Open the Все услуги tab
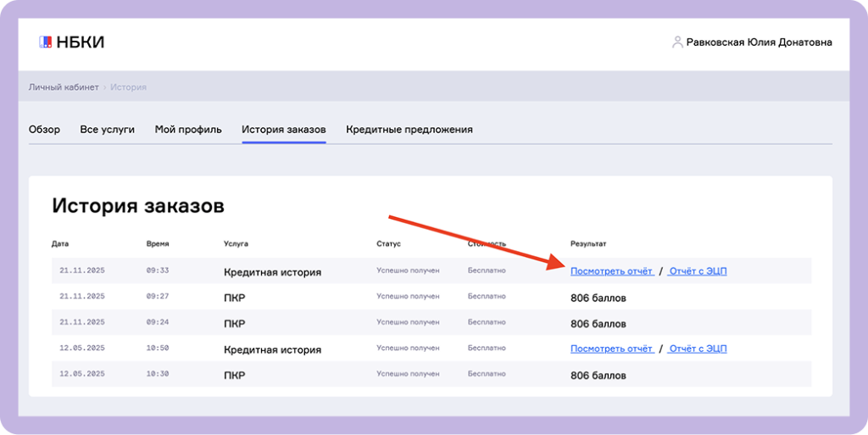868x435 pixels. (107, 130)
